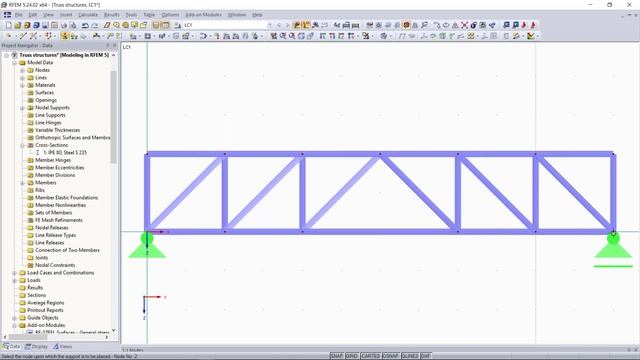This screenshot has width=640, height=360.
Task: Open the LC1 load case dropdown
Action: pyautogui.click(x=270, y=25)
